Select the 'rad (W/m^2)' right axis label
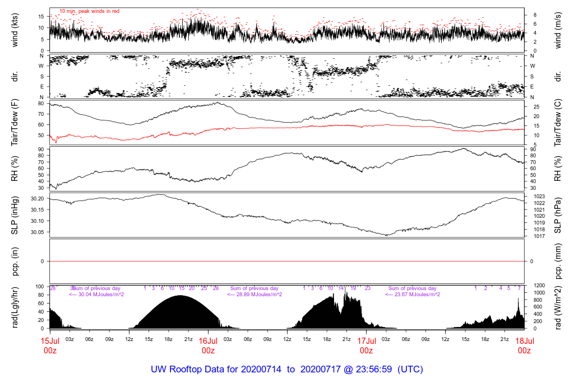Image resolution: width=574 pixels, height=392 pixels. (x=558, y=307)
